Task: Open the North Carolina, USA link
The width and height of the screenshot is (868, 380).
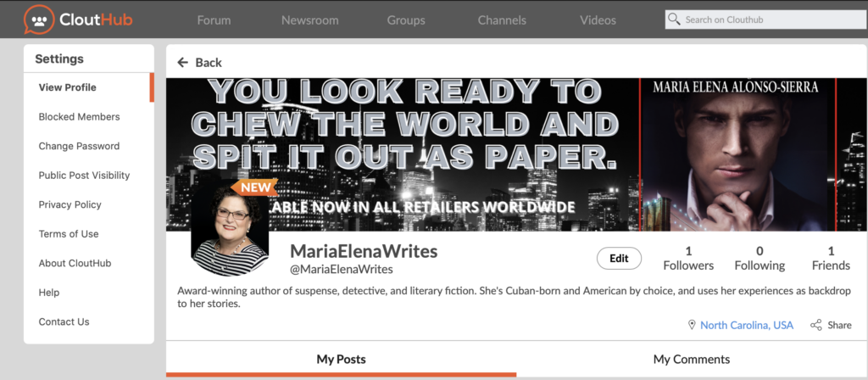Action: pos(747,325)
